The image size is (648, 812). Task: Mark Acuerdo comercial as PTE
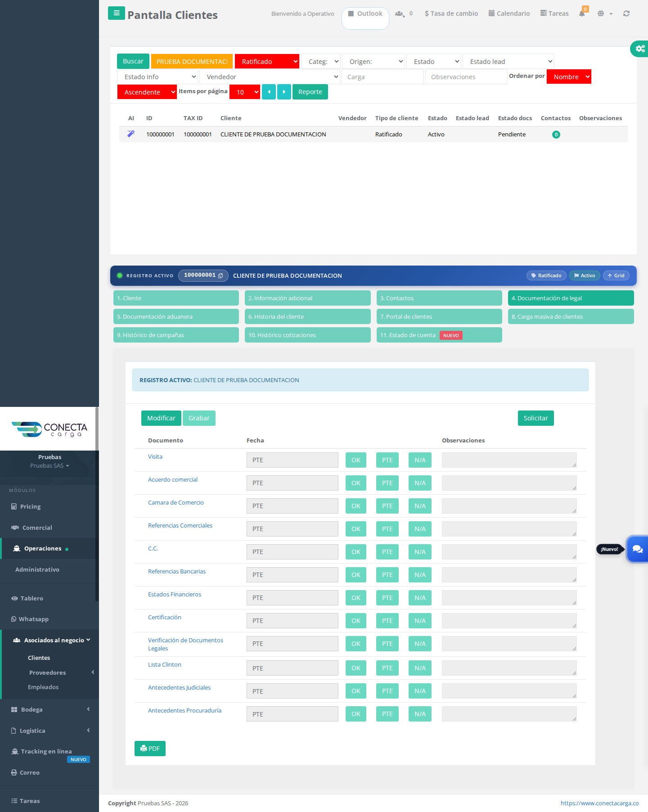tap(387, 483)
